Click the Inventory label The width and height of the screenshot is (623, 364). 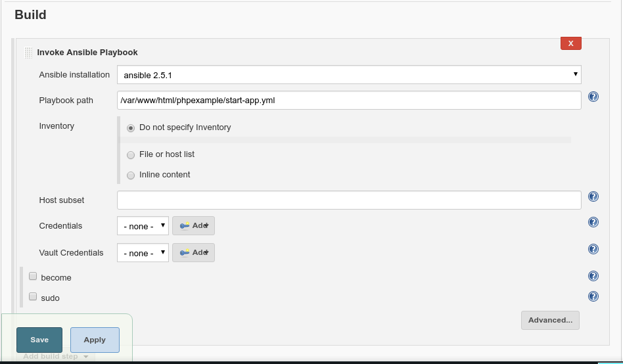[57, 126]
